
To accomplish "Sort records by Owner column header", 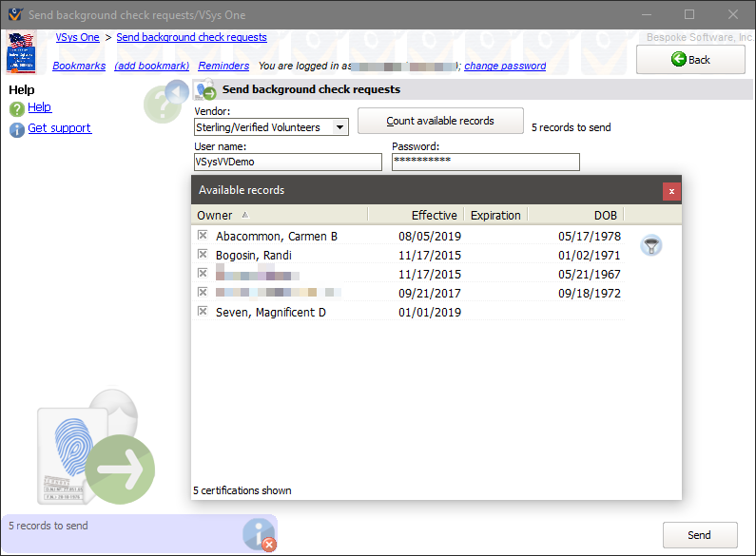I will 215,215.
